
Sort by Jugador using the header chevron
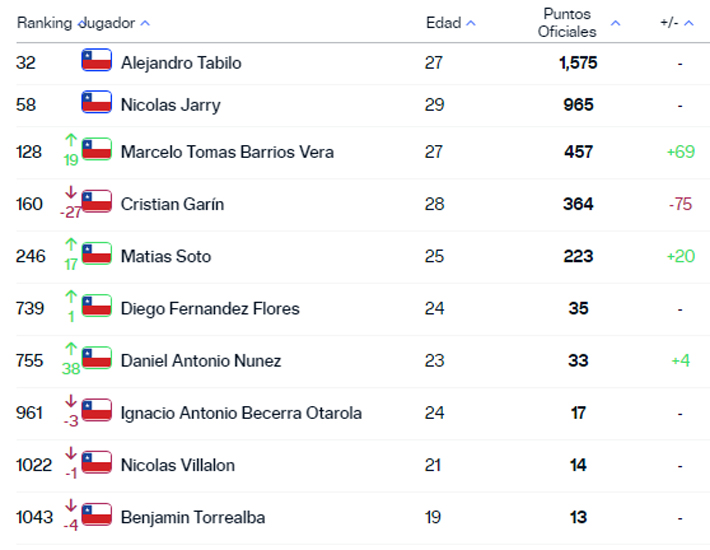coord(145,23)
